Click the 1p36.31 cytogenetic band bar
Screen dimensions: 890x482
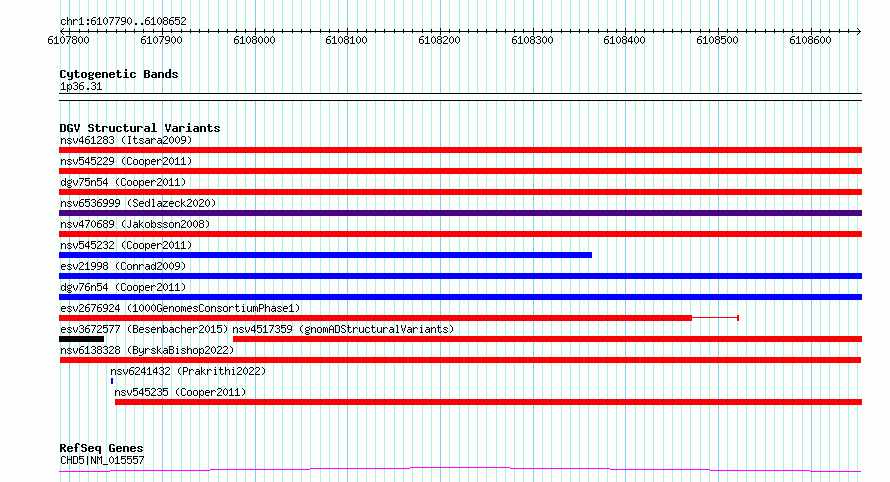pos(460,97)
